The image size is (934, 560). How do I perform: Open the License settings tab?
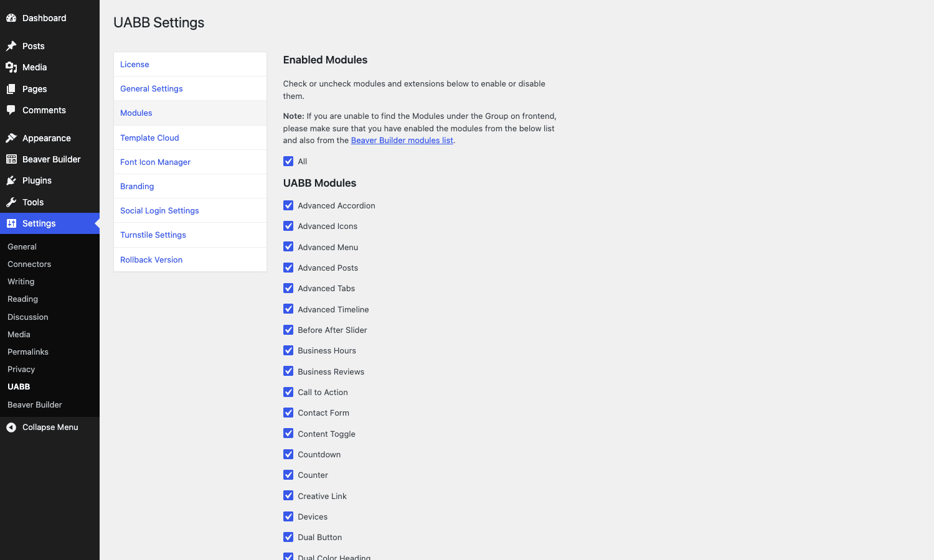point(190,64)
